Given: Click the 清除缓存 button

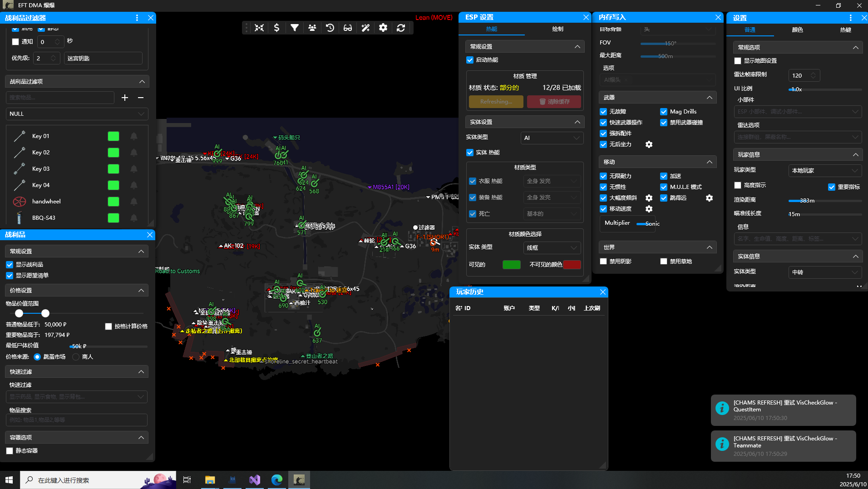Looking at the screenshot, I should coord(554,102).
